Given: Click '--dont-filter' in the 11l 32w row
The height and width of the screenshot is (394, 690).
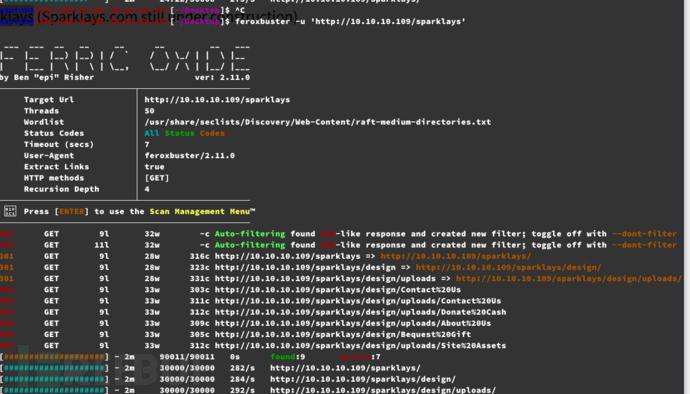Looking at the screenshot, I should coord(644,245).
